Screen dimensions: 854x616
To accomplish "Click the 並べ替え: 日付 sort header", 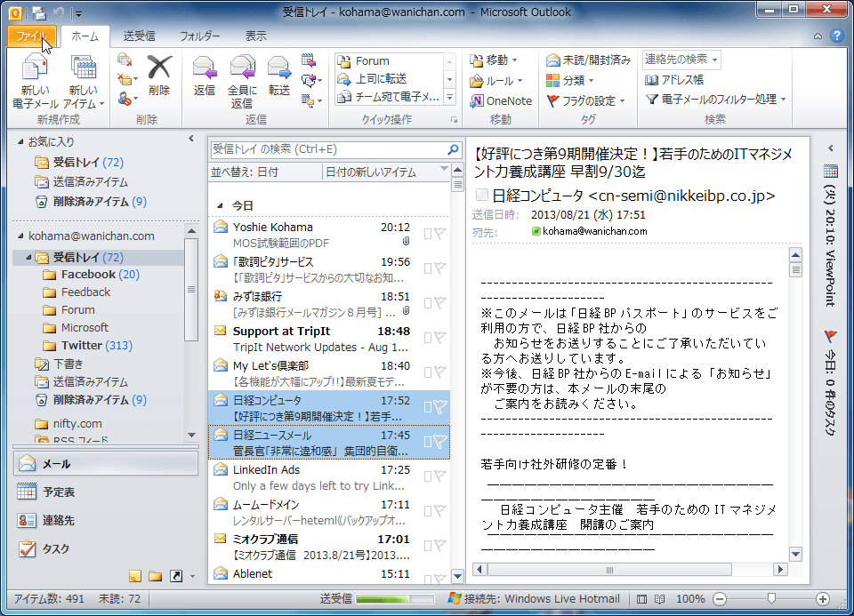I will point(266,172).
